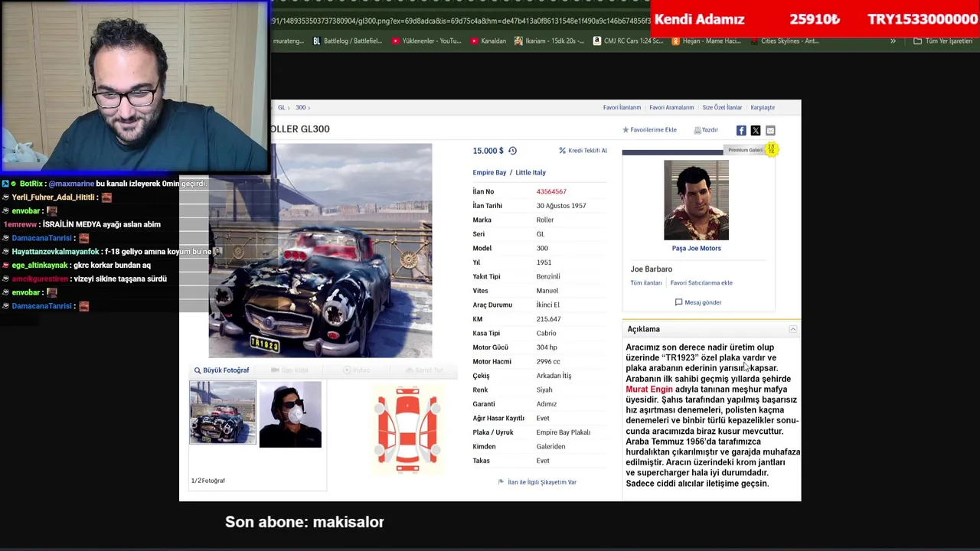
Task: Expand bookmarks overflow chevron
Action: click(x=893, y=41)
